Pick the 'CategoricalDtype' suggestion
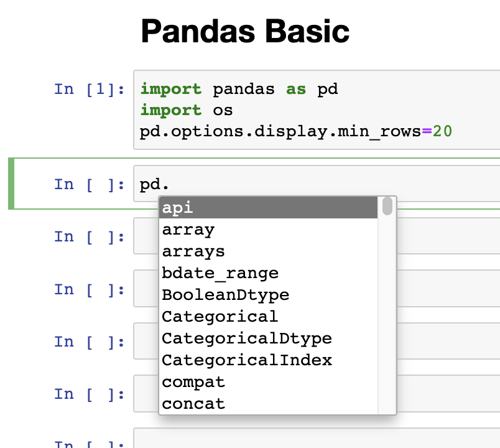 268,338
